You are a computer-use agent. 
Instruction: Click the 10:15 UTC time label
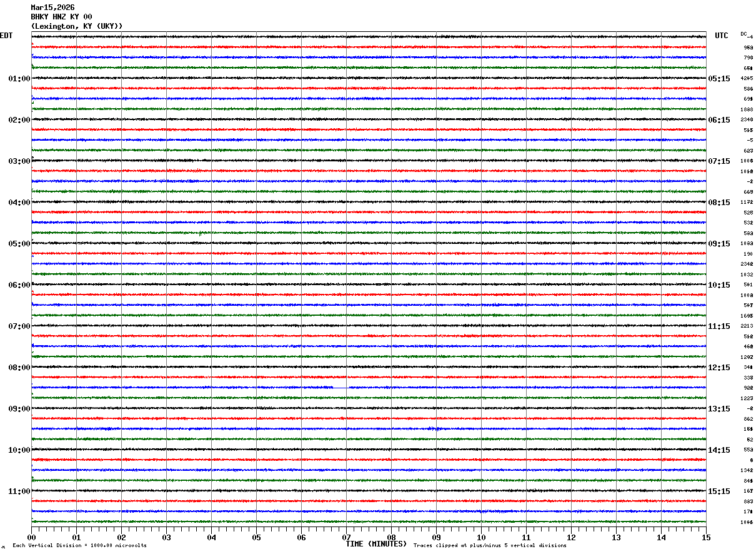(719, 285)
